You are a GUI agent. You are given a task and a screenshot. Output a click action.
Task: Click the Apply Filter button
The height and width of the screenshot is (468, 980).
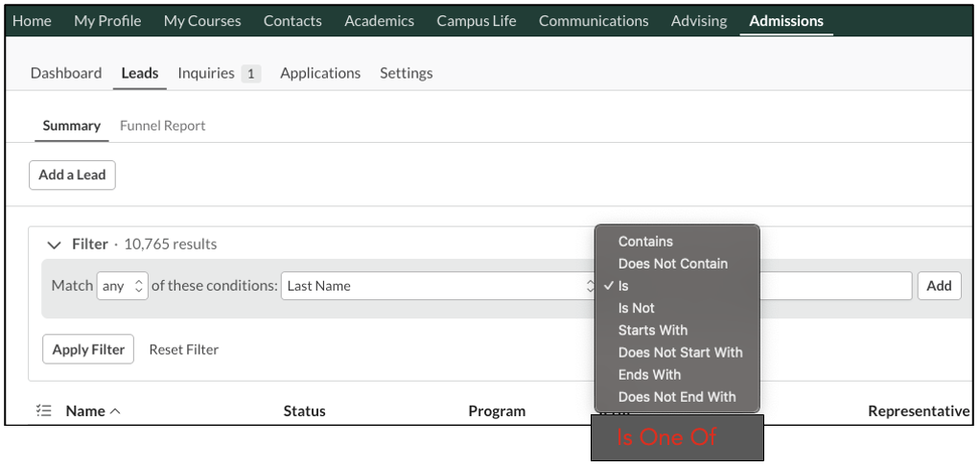pyautogui.click(x=88, y=349)
